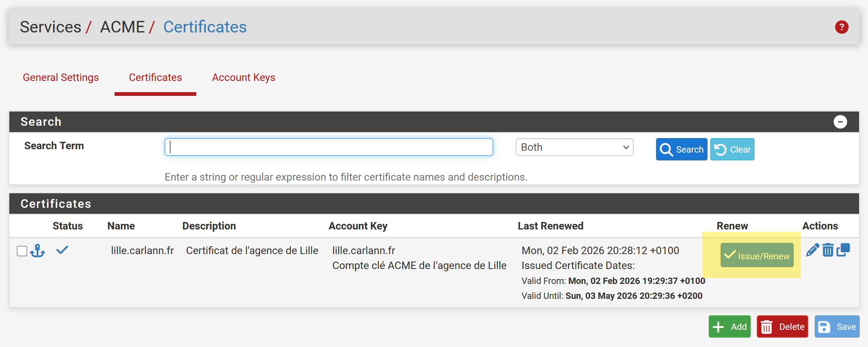
Task: Select the Certificates tab
Action: click(155, 77)
